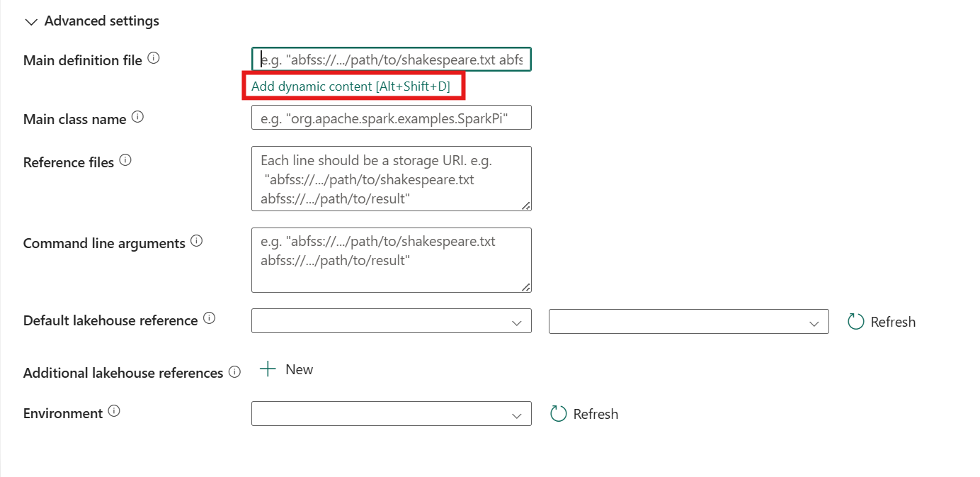Open the Environment dropdown
Image resolution: width=980 pixels, height=477 pixels.
point(392,414)
